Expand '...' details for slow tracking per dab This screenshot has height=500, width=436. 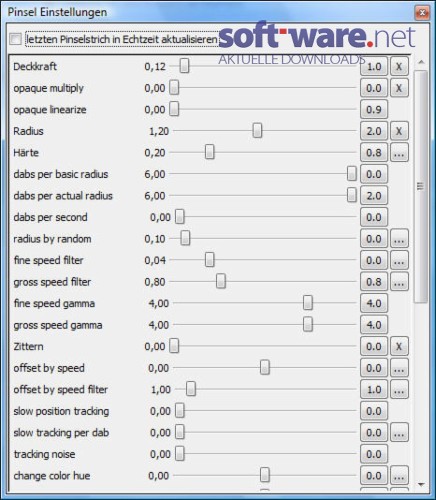399,433
